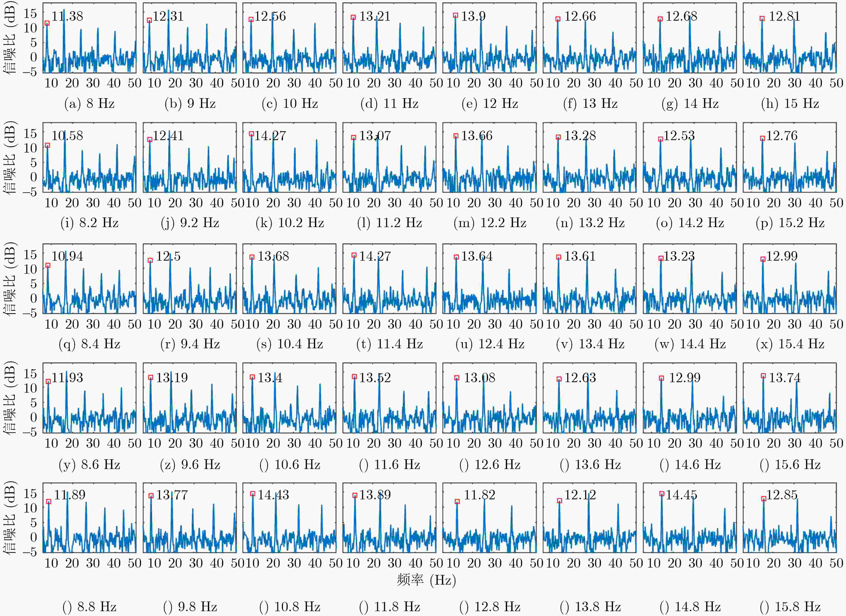Image resolution: width=846 pixels, height=616 pixels.
Task: Click the red marker labeled 10.58
Action: (x=47, y=145)
